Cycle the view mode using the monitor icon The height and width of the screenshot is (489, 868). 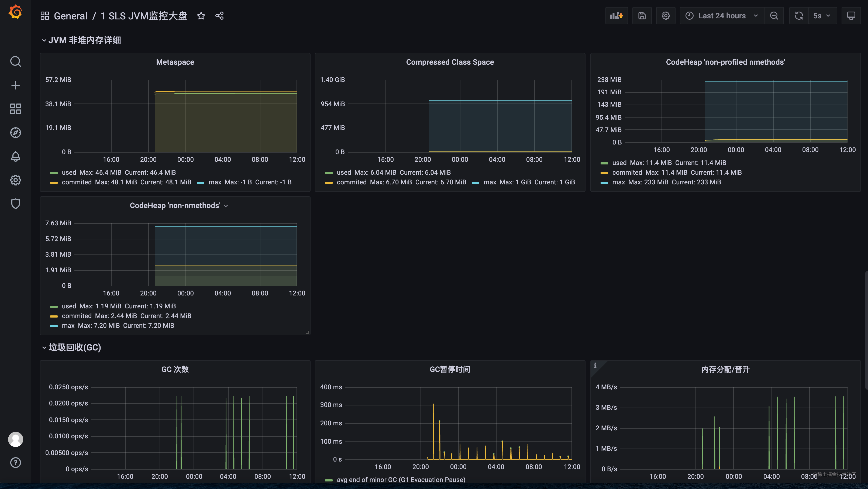(851, 16)
